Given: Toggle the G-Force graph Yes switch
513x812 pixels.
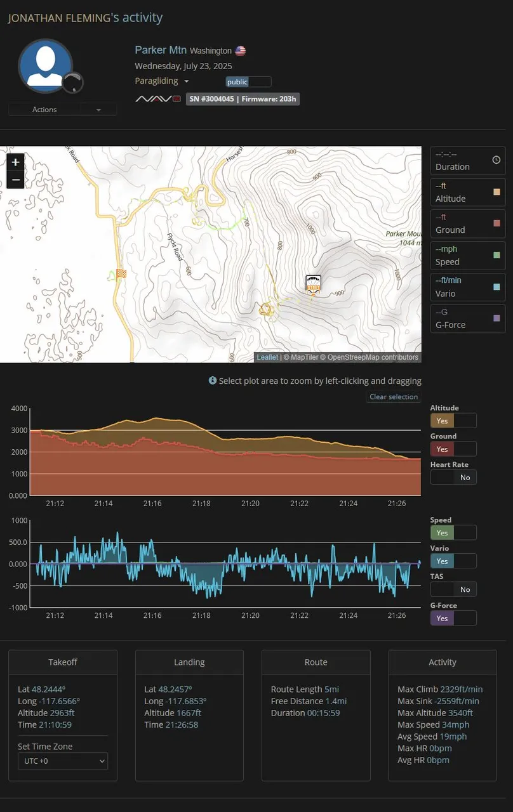Looking at the screenshot, I should 453,618.
